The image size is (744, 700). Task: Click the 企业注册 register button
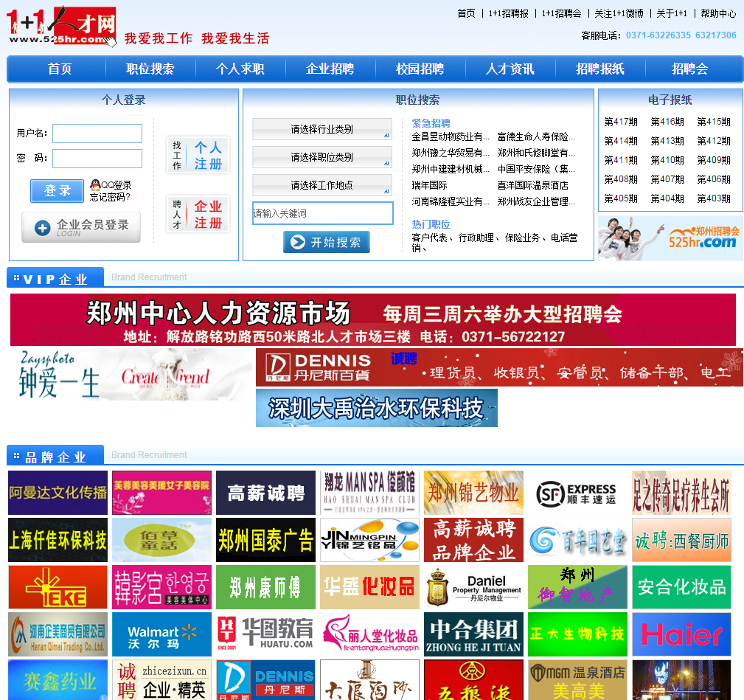click(x=198, y=214)
